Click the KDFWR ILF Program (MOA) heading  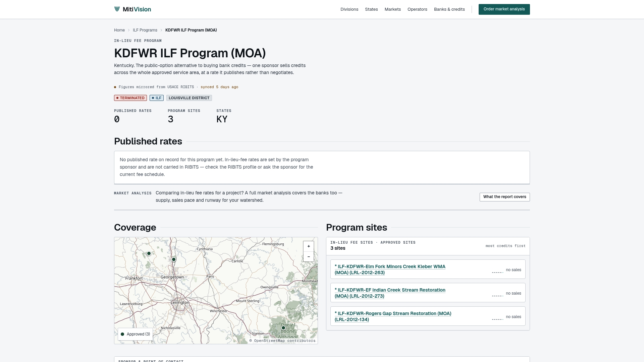190,53
